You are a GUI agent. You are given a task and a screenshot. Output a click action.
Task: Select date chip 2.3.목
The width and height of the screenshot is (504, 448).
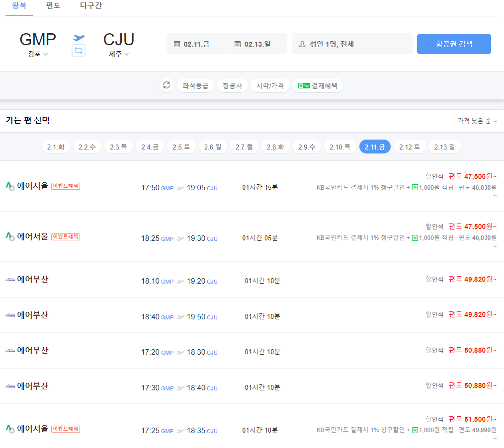pos(119,147)
